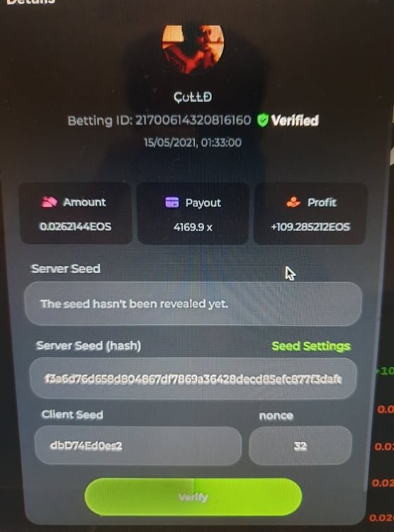Image resolution: width=394 pixels, height=532 pixels.
Task: Click the green Verify button
Action: pyautogui.click(x=193, y=497)
